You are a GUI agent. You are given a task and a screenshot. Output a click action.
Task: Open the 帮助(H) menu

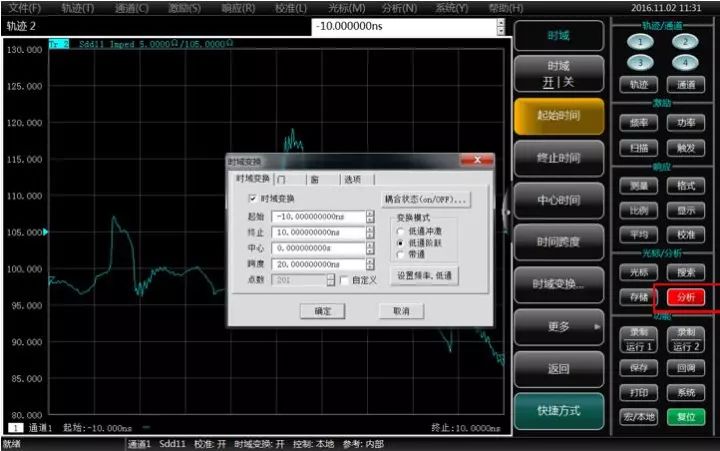506,8
